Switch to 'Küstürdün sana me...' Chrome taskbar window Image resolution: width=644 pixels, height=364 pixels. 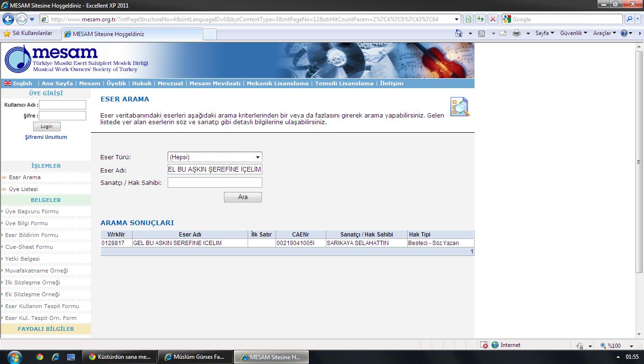120,357
